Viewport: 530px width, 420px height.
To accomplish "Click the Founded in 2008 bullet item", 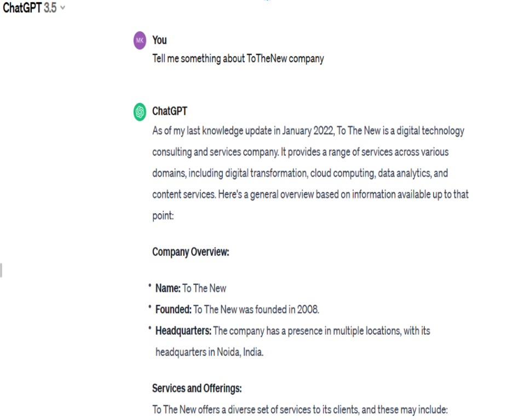I will point(237,310).
